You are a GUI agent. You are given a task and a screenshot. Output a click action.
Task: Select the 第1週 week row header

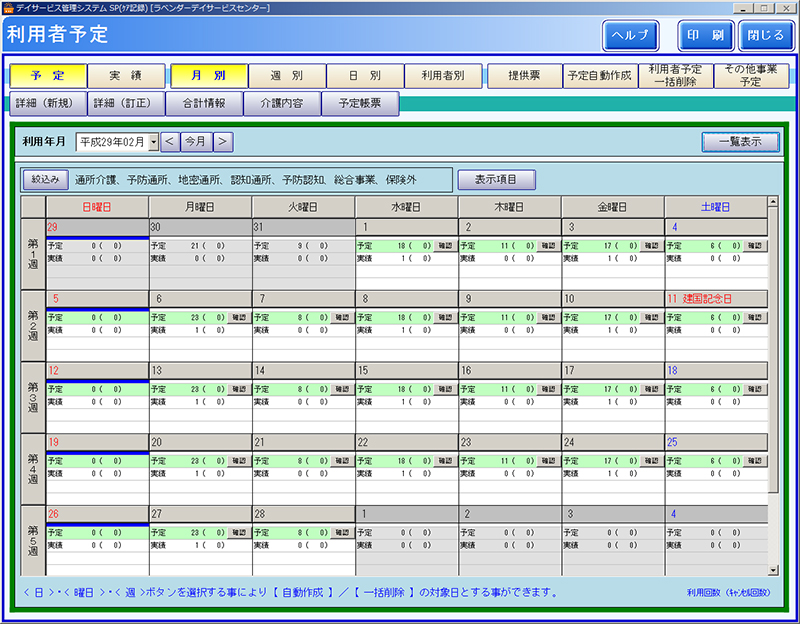[33, 253]
